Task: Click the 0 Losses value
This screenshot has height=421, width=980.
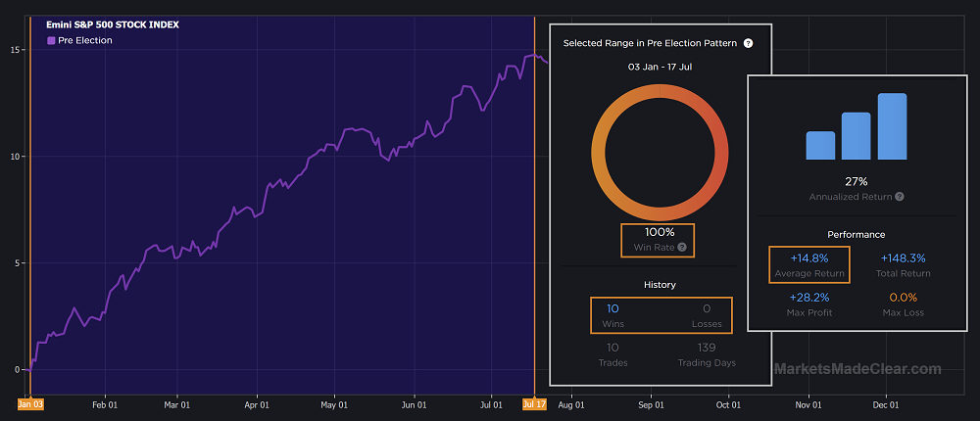Action: (707, 308)
